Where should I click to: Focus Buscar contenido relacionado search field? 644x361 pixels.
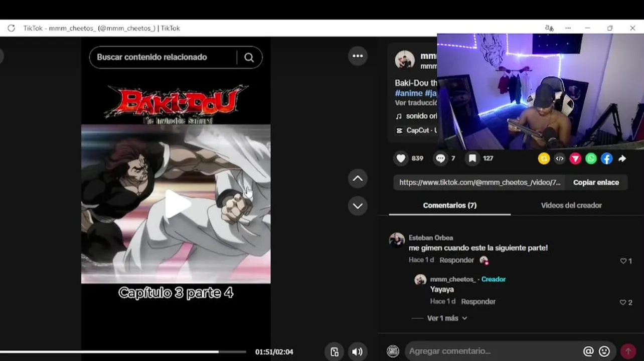click(x=164, y=57)
